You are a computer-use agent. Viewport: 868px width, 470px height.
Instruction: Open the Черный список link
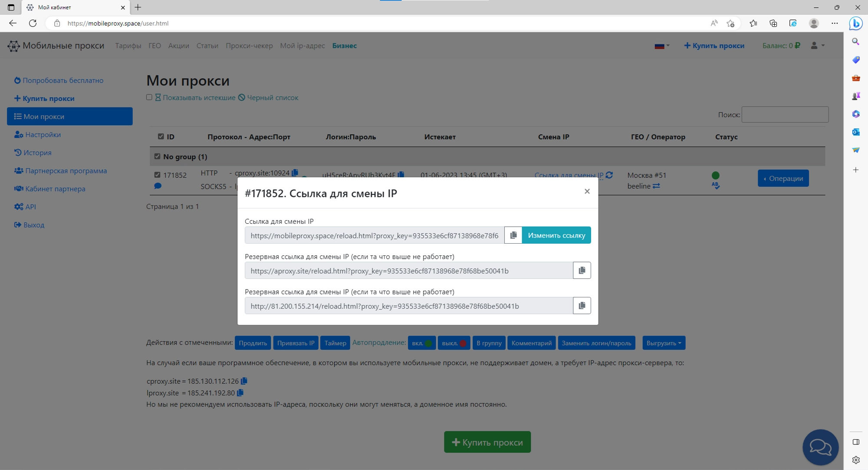272,97
